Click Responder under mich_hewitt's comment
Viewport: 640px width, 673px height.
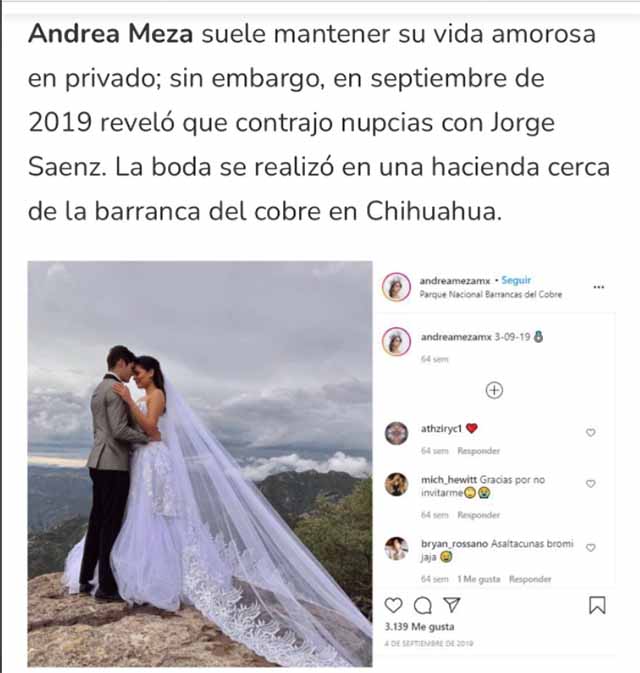[x=479, y=515]
